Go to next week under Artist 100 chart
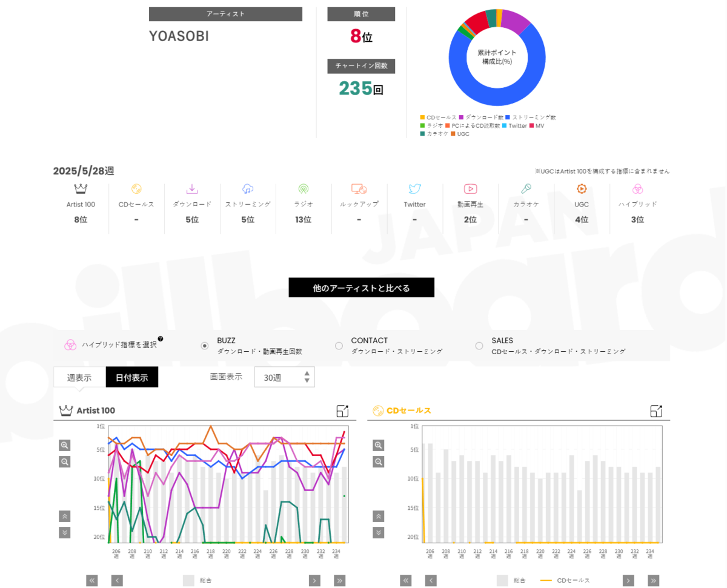The image size is (727, 588). click(314, 581)
